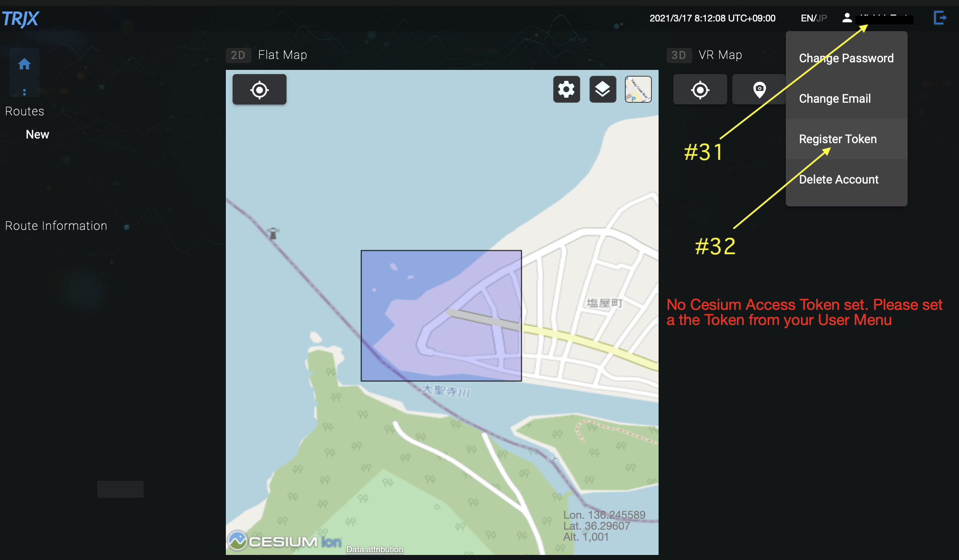Click the TRJX logo
The width and height of the screenshot is (959, 560).
(20, 19)
